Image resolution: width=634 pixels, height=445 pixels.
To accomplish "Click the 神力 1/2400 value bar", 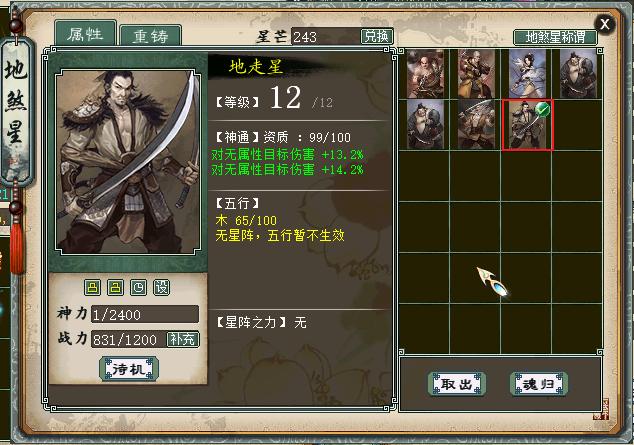I will 145,314.
